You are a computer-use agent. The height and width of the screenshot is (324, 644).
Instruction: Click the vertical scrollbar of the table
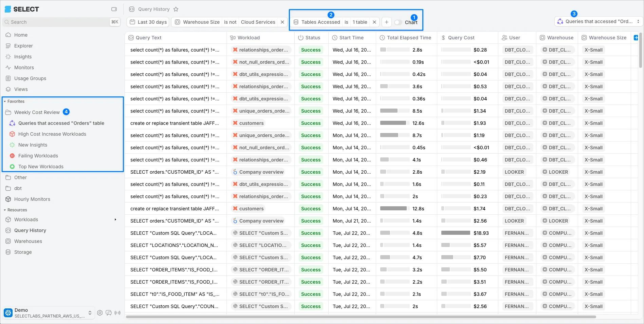click(640, 51)
